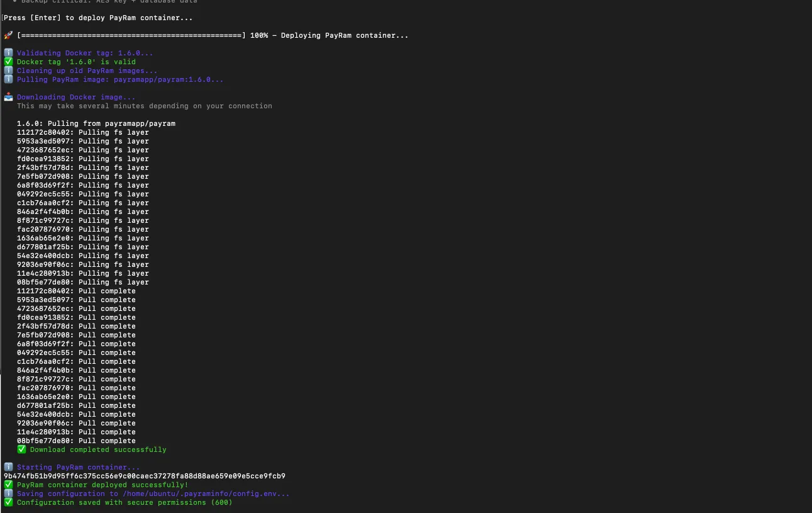Click the info icon before "Cleaning up old PayRam images"
Viewport: 812px width, 513px height.
(x=8, y=70)
